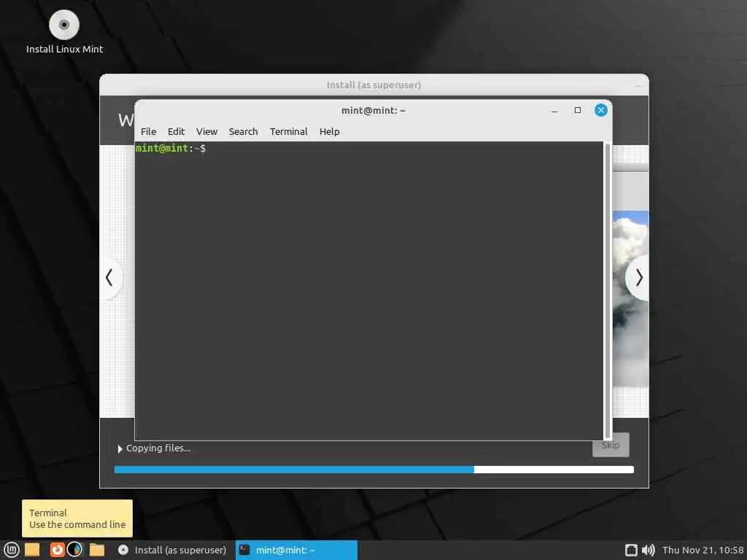Open the network tray icon
747x560 pixels.
[631, 550]
